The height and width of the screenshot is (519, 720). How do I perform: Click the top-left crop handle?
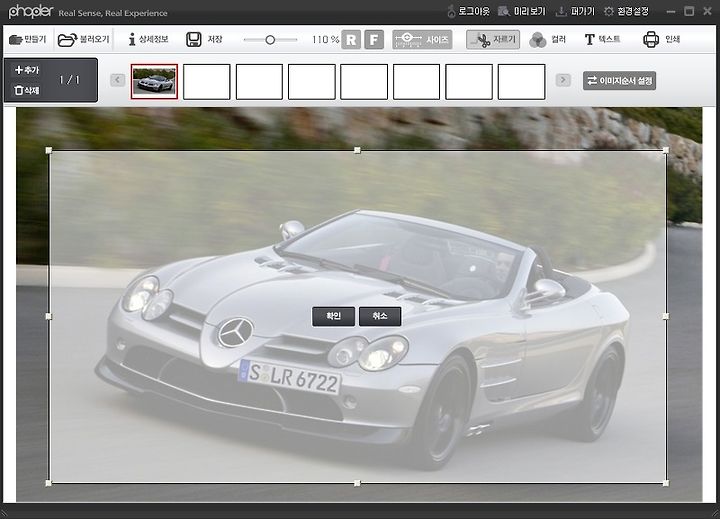(49, 150)
